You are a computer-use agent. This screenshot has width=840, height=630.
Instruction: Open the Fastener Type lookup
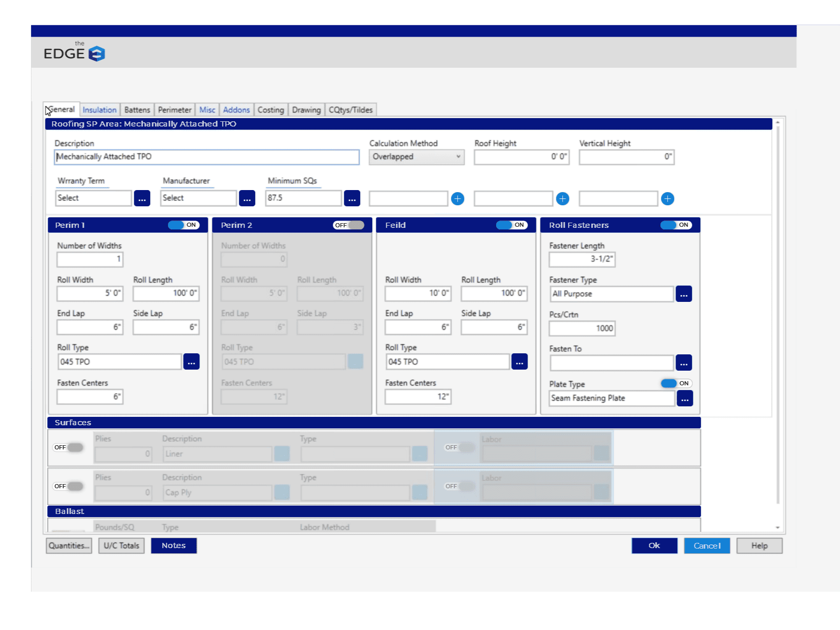[x=684, y=293]
